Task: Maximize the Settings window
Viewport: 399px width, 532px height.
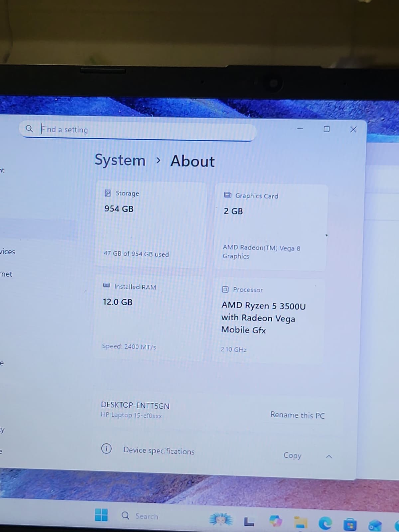Action: click(x=327, y=129)
